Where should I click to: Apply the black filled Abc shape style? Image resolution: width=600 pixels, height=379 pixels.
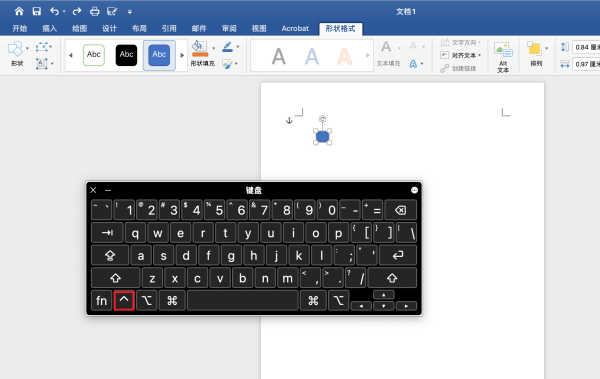click(126, 55)
